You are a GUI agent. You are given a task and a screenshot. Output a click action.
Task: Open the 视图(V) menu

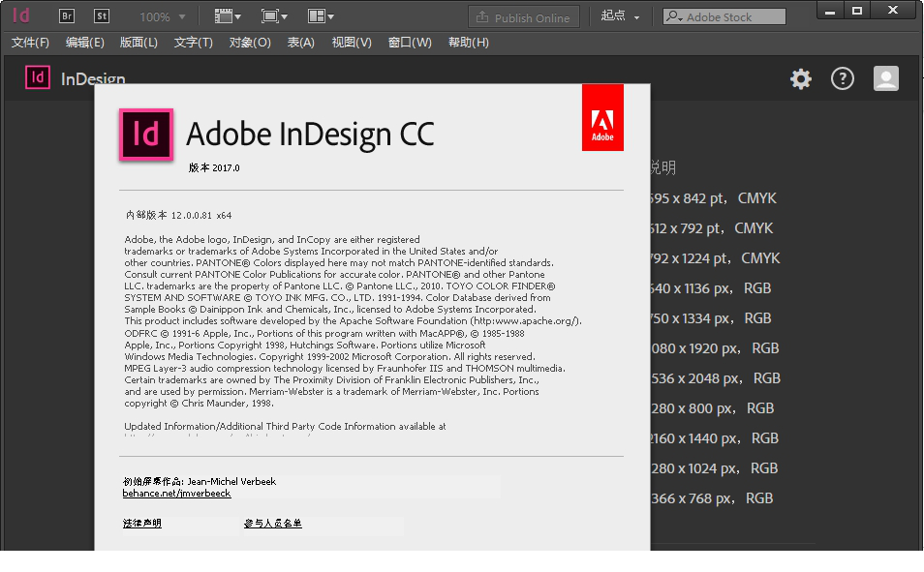[352, 43]
